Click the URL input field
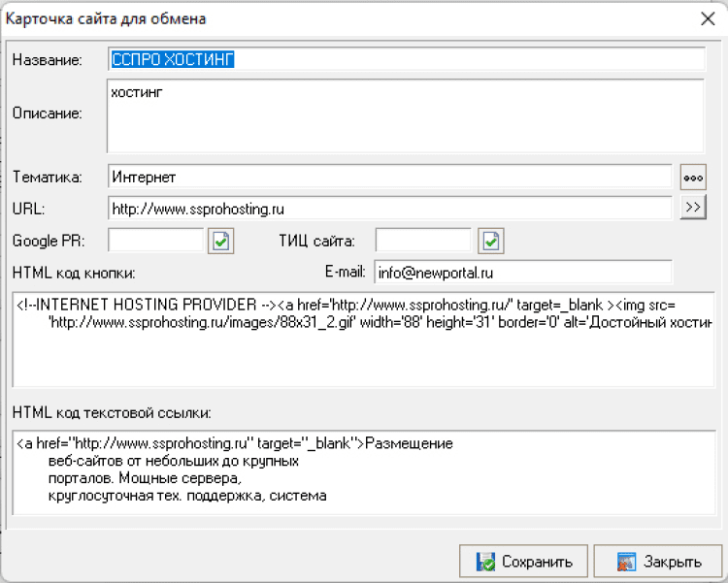Viewport: 728px width, 583px height. (389, 209)
